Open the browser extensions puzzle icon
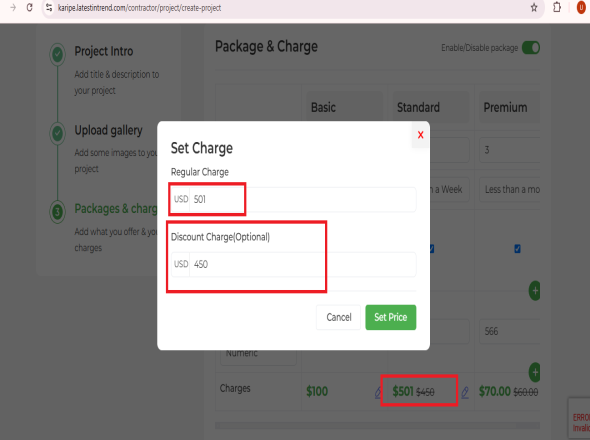The image size is (590, 440). point(557,8)
